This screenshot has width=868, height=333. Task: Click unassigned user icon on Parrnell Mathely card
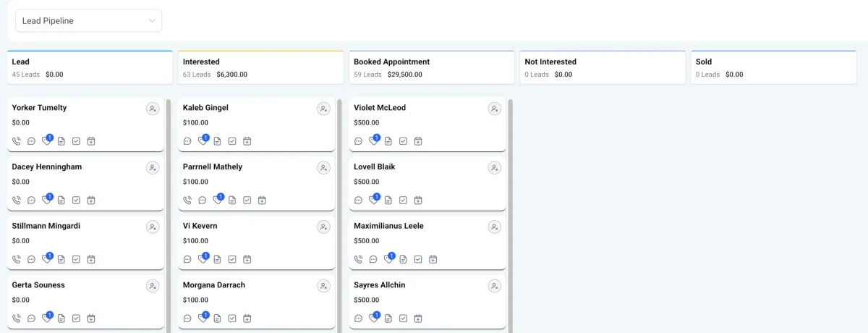(323, 168)
